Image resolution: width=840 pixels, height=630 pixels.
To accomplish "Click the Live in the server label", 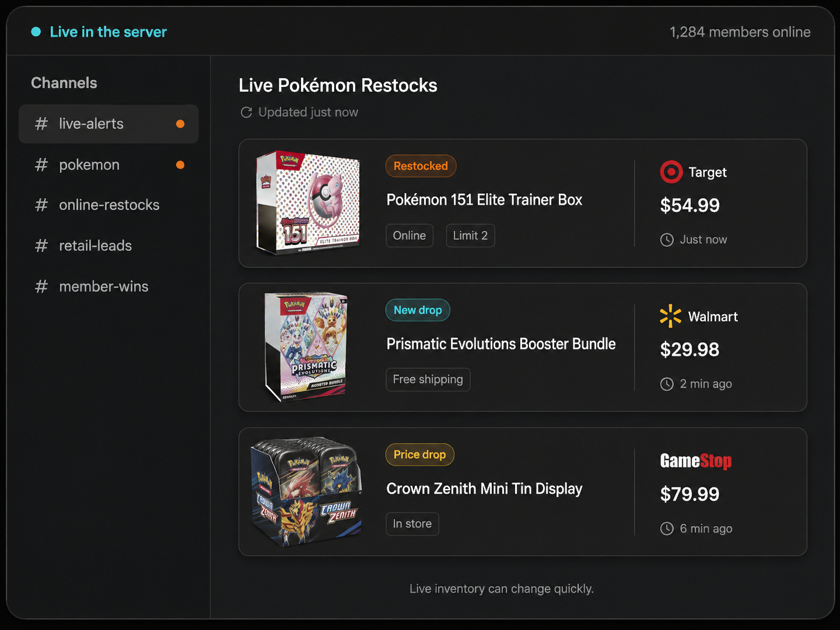I will coord(108,32).
